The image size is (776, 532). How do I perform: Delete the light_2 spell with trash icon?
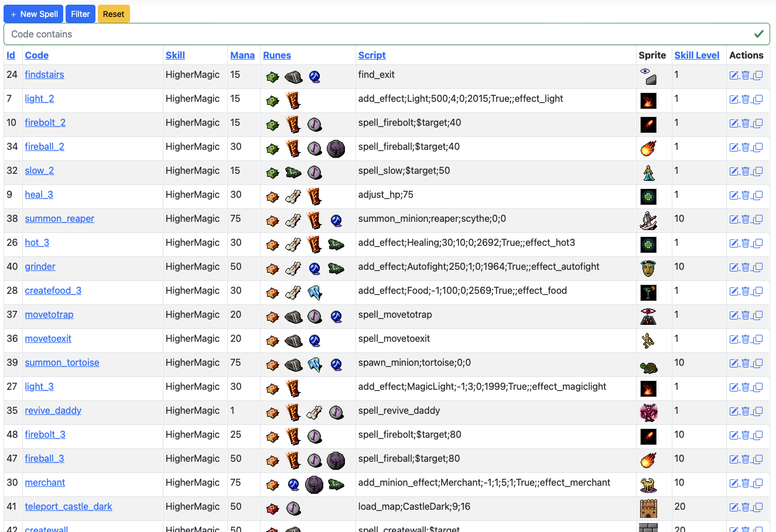[x=746, y=99]
